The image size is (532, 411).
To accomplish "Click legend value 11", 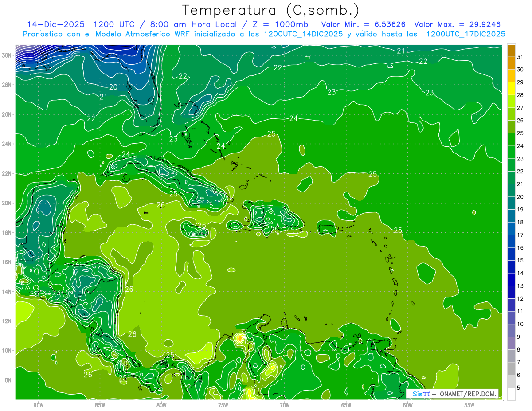I will pos(520,312).
